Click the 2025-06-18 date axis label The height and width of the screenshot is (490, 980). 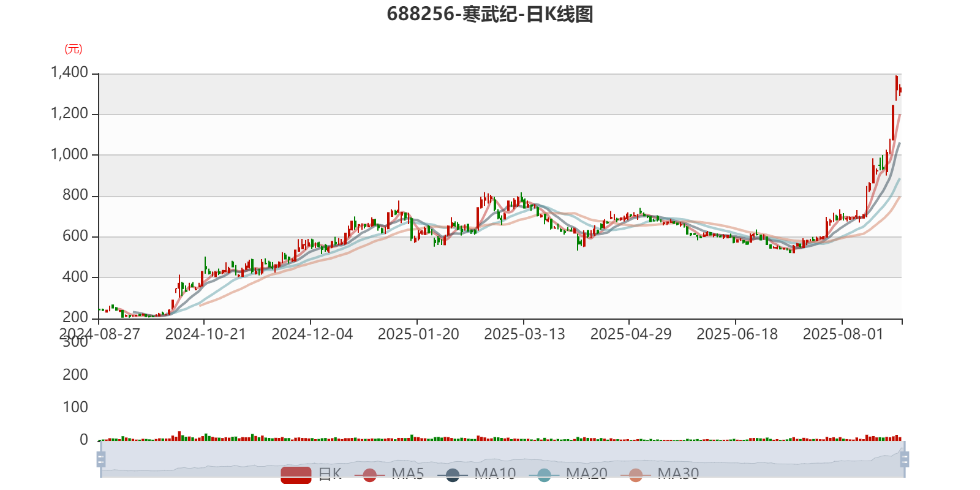point(737,334)
